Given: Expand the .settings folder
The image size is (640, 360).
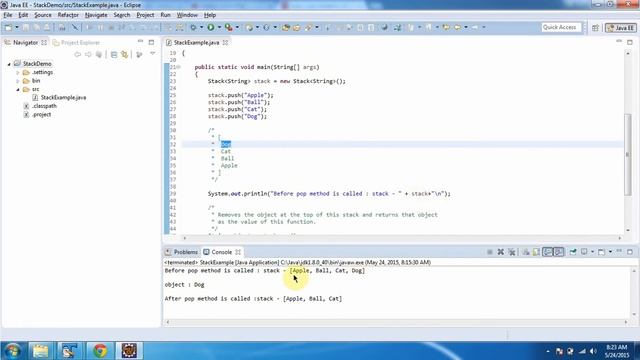Looking at the screenshot, I should [18, 73].
